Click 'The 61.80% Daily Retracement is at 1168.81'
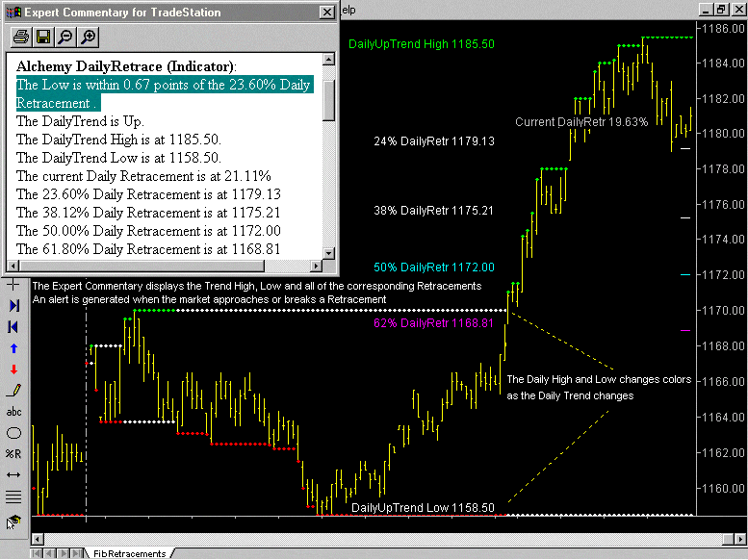This screenshot has height=560, width=748. (x=148, y=249)
